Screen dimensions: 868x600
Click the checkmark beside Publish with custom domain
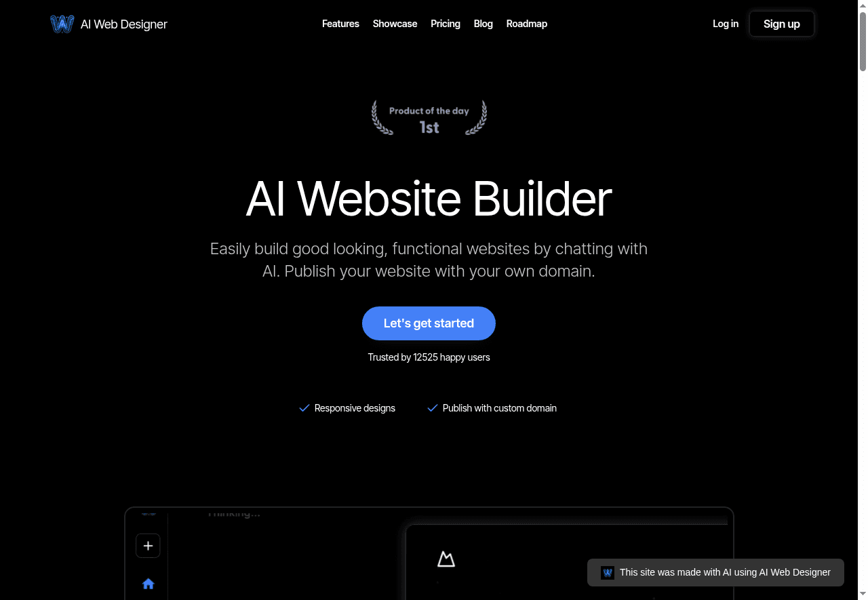(433, 407)
